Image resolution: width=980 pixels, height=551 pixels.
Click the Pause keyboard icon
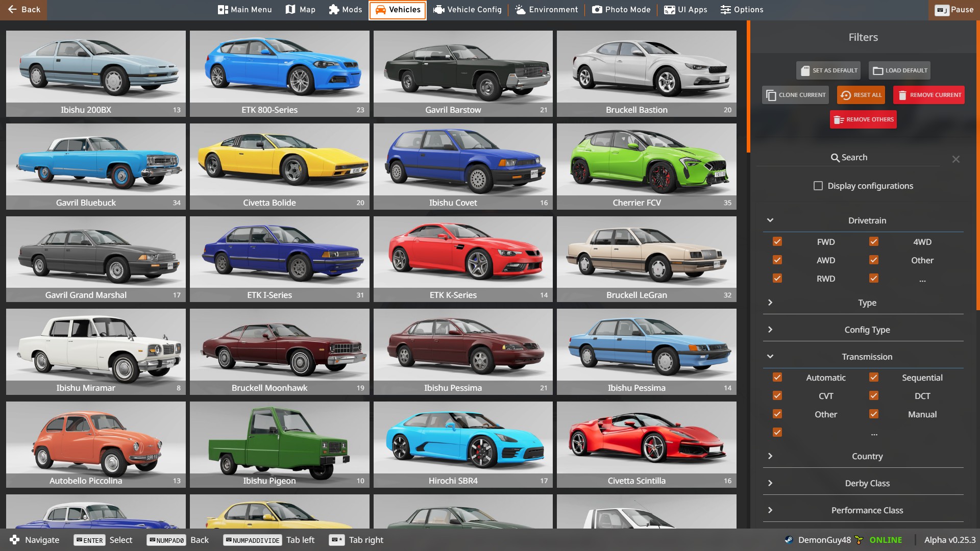(942, 10)
